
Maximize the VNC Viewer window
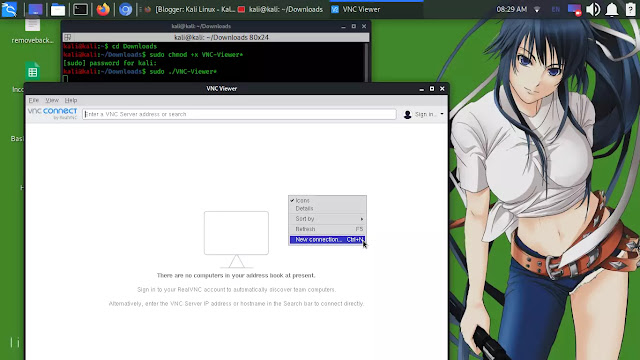click(x=432, y=89)
